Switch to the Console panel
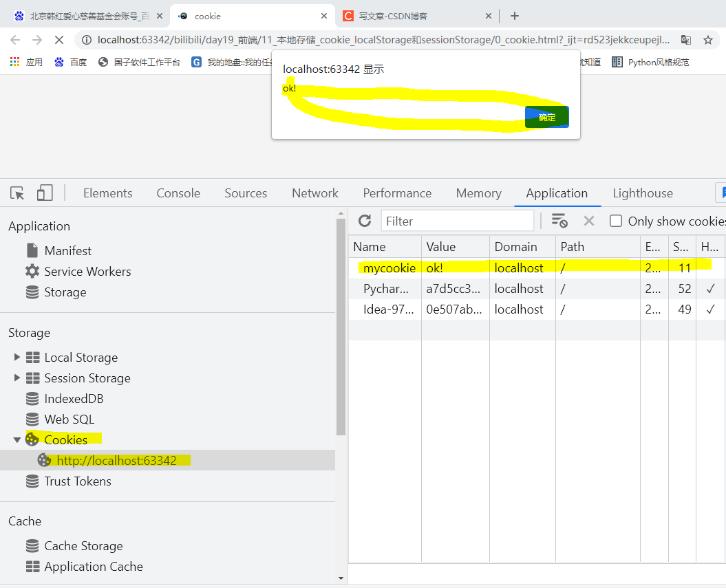The width and height of the screenshot is (726, 588). coord(178,193)
